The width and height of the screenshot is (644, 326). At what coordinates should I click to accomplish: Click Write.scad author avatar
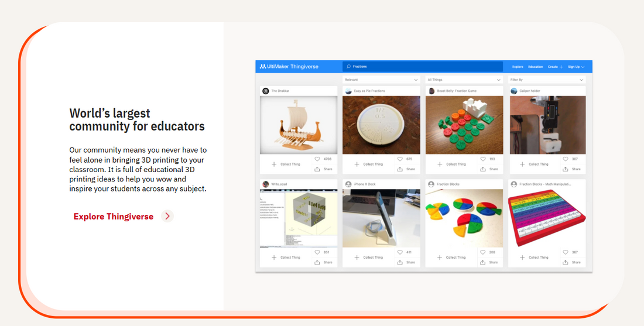click(x=266, y=184)
